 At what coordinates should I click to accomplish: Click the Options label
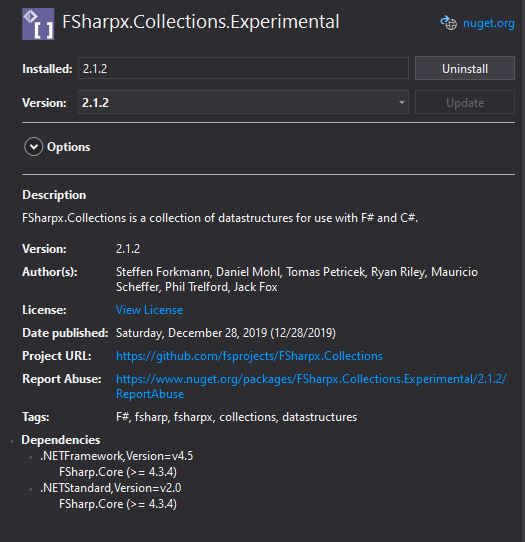coord(68,147)
